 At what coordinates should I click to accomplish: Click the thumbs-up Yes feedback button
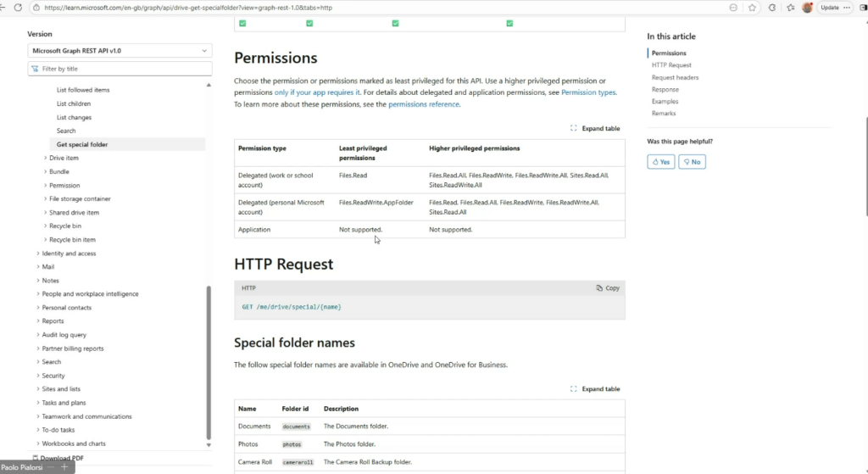point(661,162)
